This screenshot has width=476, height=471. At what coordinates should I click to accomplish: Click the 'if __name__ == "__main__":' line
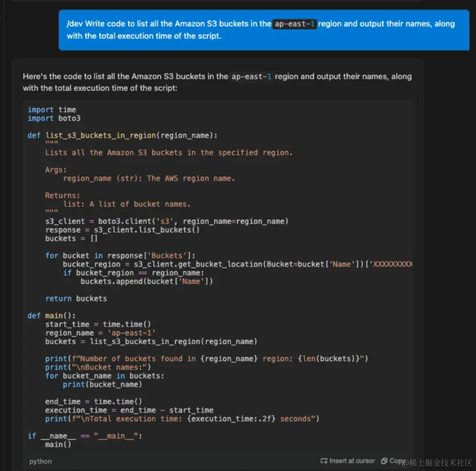click(x=85, y=436)
